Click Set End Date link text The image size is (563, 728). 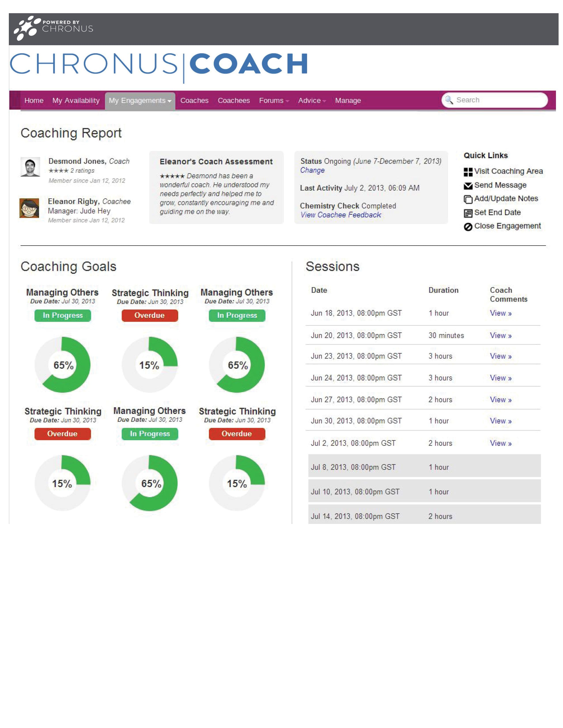tap(497, 212)
